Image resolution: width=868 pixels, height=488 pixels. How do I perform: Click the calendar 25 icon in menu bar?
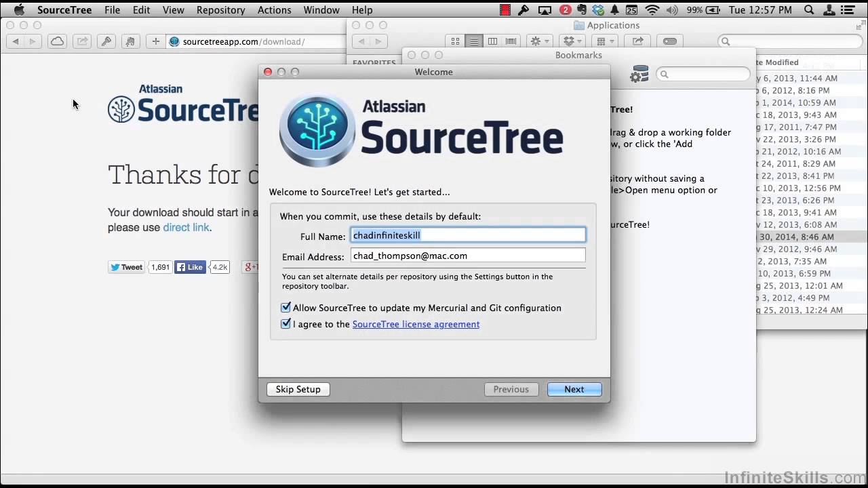tap(632, 10)
